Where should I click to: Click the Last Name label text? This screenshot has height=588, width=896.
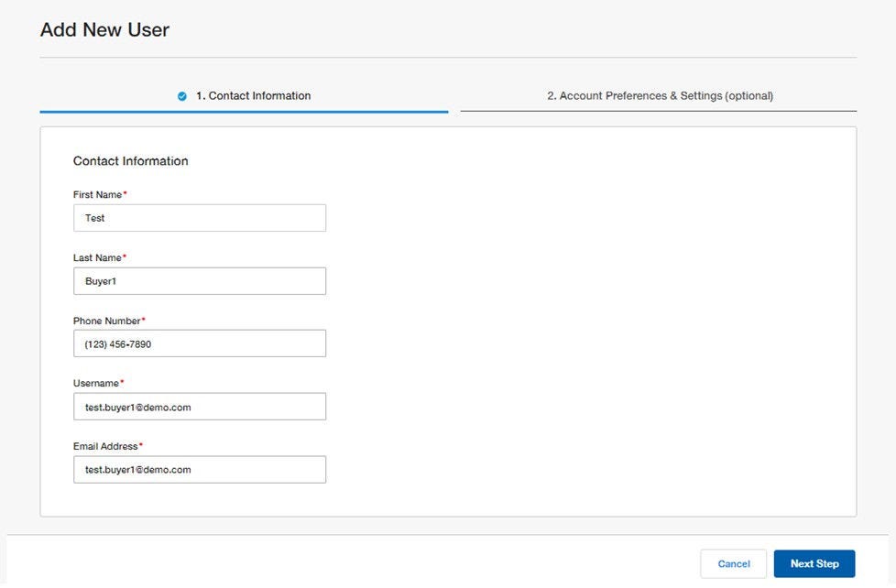coord(95,257)
